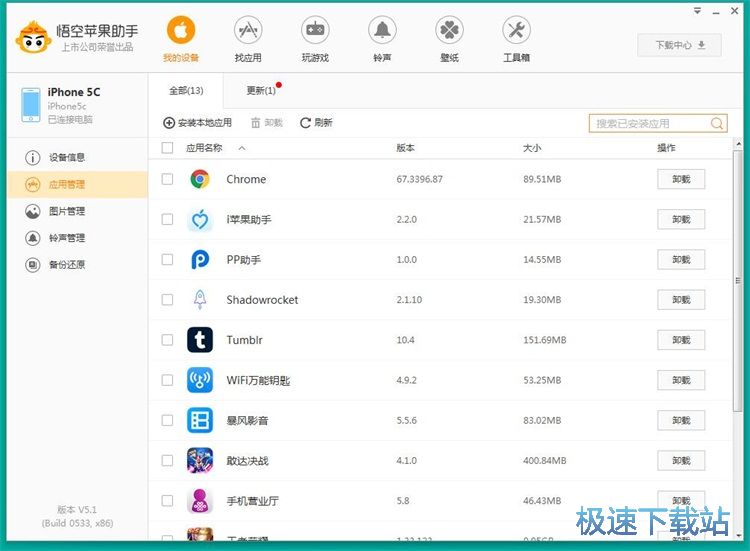Check the Tumblr row checkbox
The height and width of the screenshot is (551, 750).
click(167, 340)
